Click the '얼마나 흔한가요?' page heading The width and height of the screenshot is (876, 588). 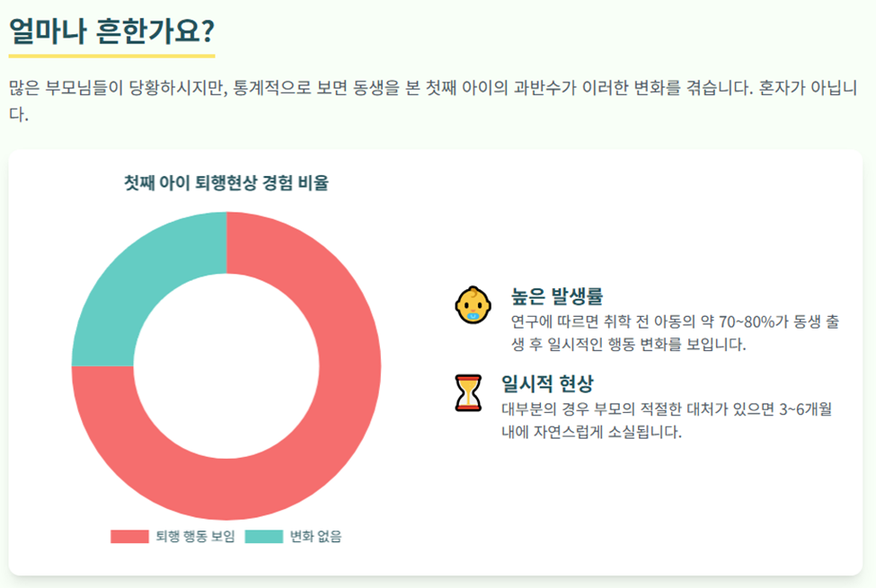pos(111,31)
